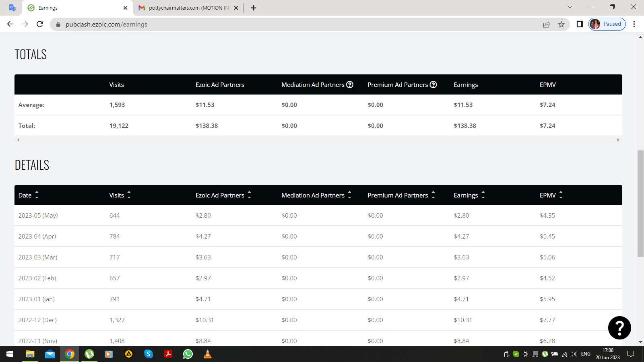644x362 pixels.
Task: Select the 2023-01 (Jan) date cell
Action: click(x=37, y=299)
